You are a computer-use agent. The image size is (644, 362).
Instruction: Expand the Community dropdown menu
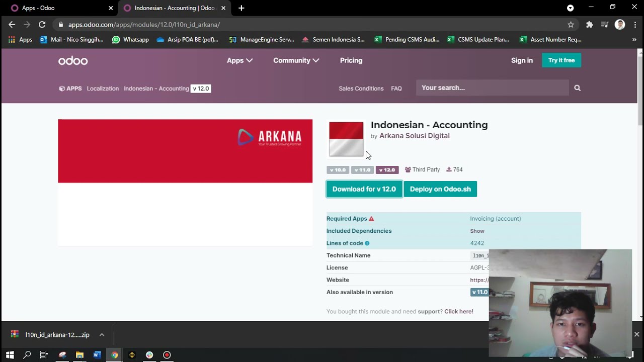coord(296,60)
